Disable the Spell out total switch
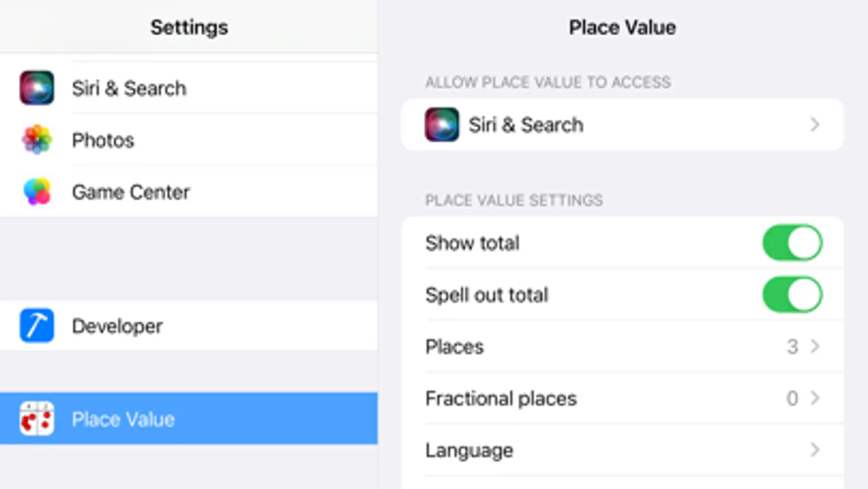The height and width of the screenshot is (489, 868). pyautogui.click(x=792, y=294)
